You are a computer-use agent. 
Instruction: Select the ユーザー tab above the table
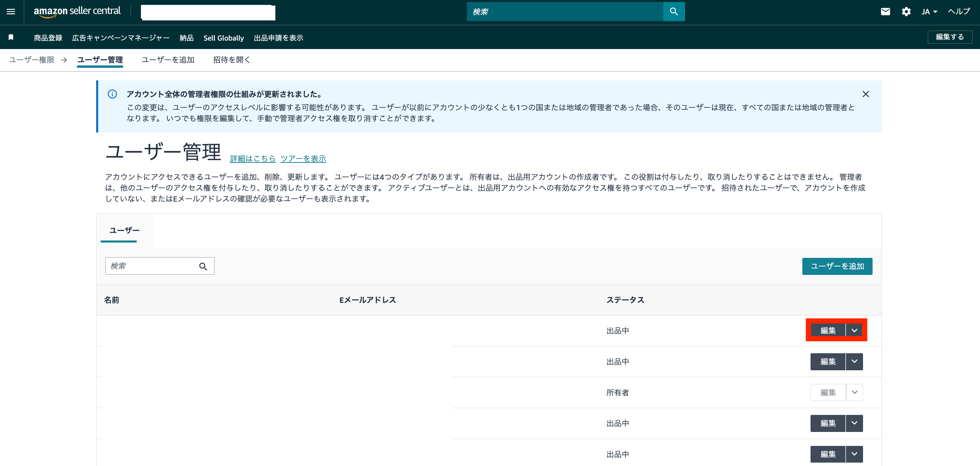124,230
